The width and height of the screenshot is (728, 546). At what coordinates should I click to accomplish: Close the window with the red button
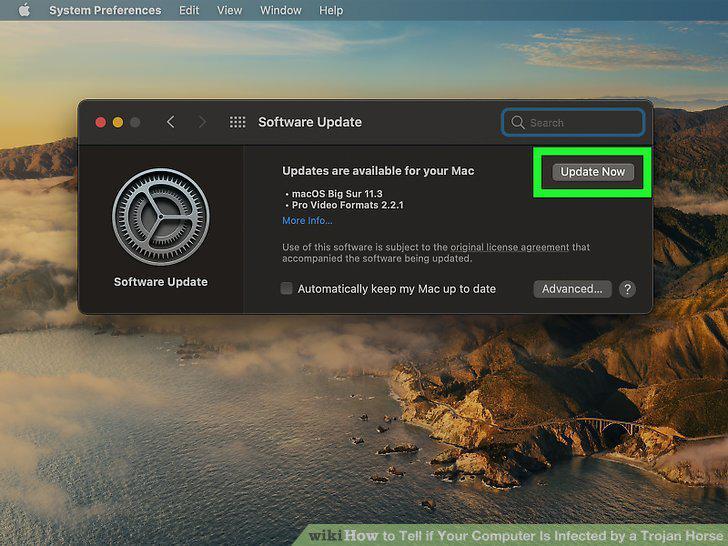click(101, 122)
